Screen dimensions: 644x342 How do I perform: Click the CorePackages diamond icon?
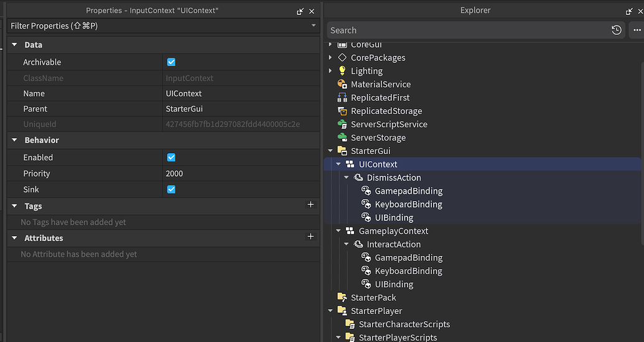coord(342,57)
